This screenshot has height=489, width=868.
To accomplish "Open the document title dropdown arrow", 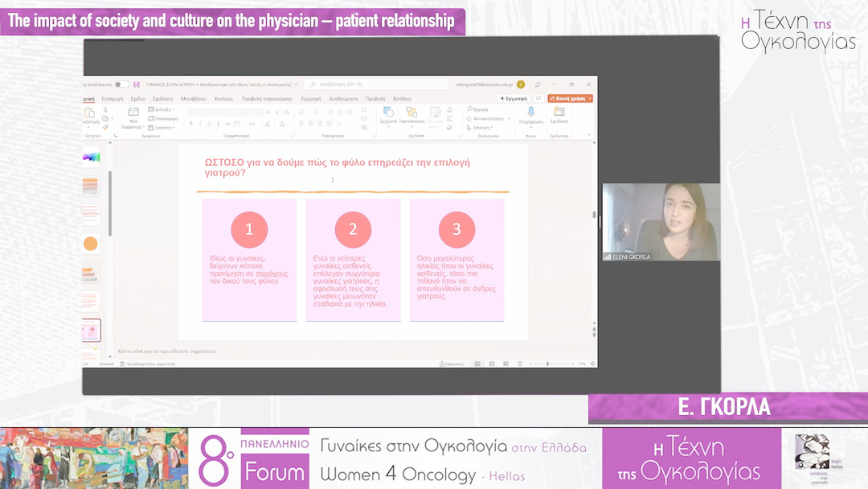I will (x=297, y=84).
